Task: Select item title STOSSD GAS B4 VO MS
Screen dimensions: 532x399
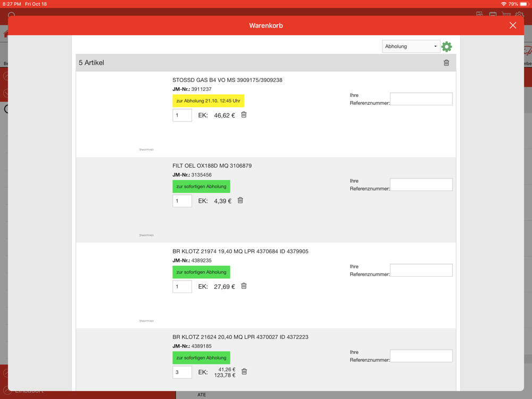Action: pyautogui.click(x=227, y=80)
